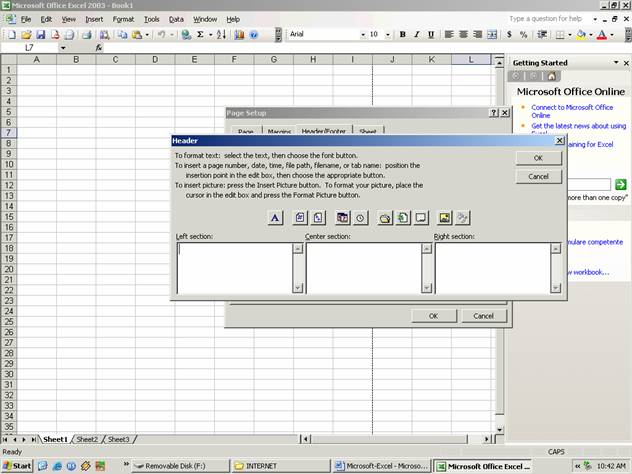This screenshot has height=474, width=632.
Task: Click the Undo arrow icon
Action: point(162,35)
